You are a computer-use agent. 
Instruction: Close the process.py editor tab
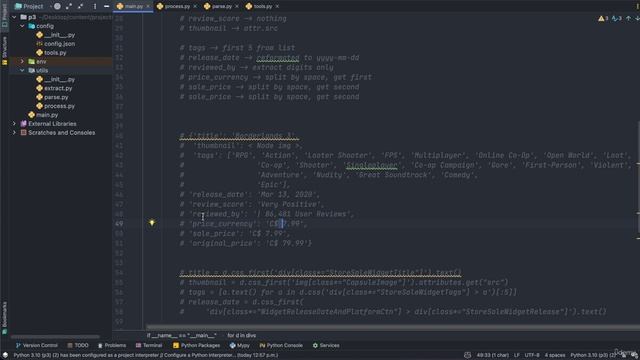(x=195, y=6)
